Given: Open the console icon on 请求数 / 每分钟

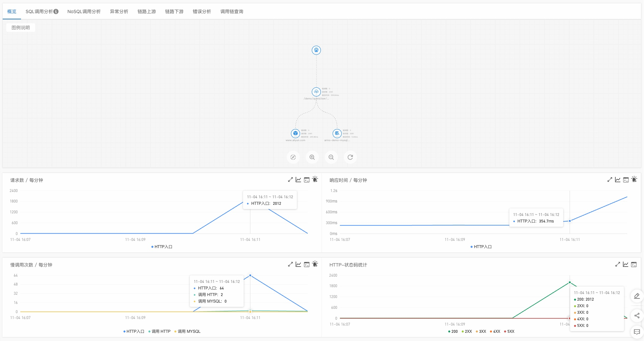Looking at the screenshot, I should (307, 180).
